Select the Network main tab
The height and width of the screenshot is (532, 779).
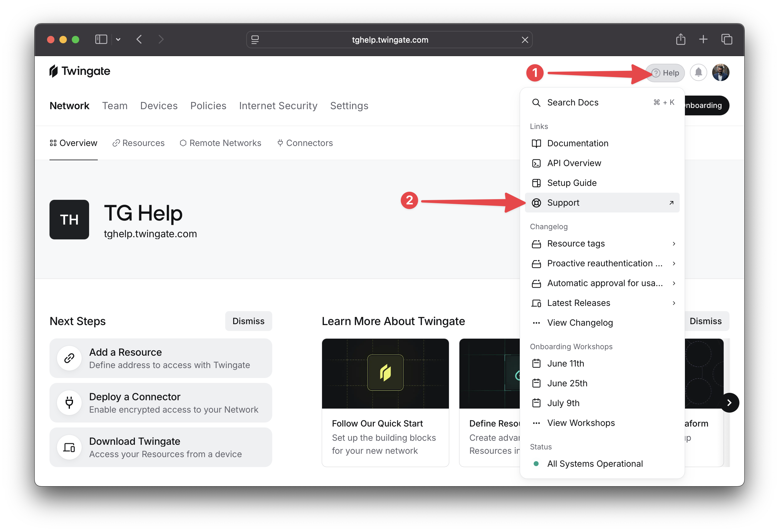[69, 106]
